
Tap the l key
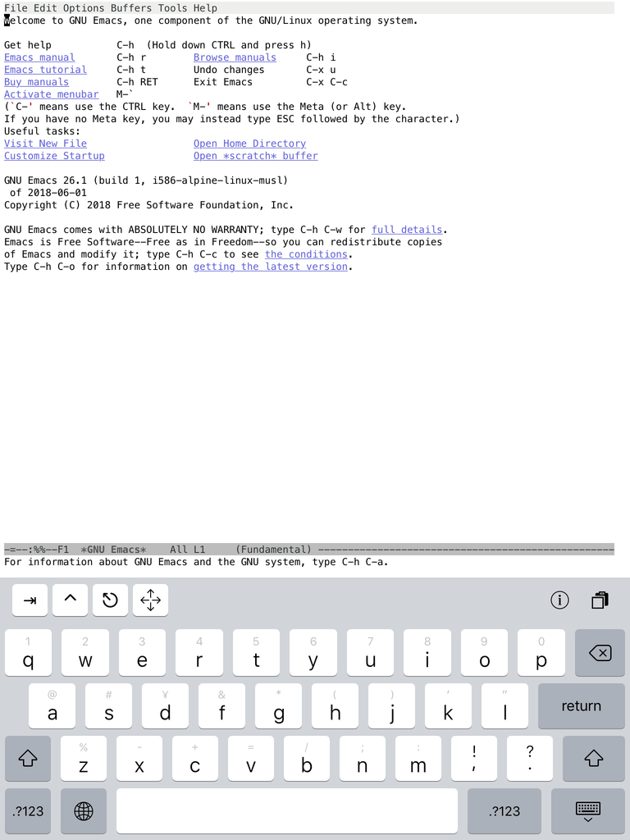click(504, 706)
